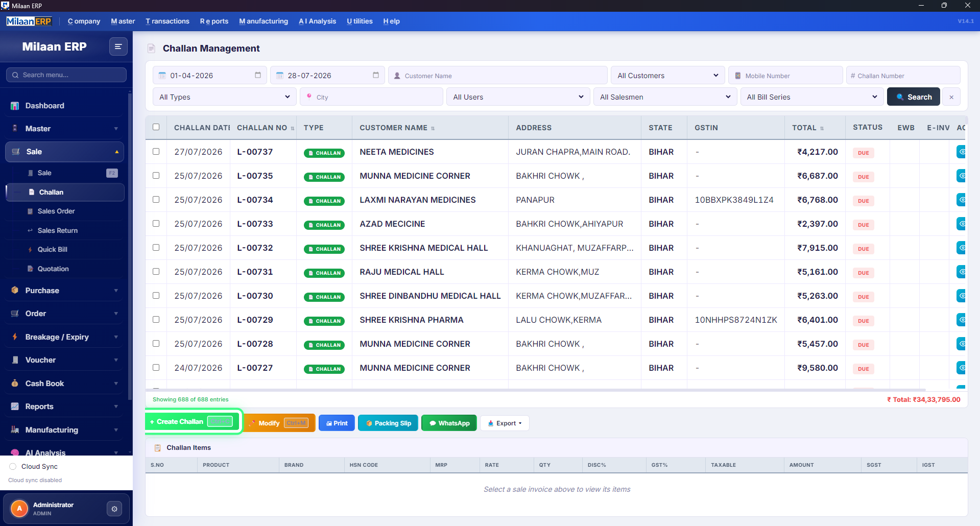Screen dimensions: 980x526
Task: Focus the Search menu field in sidebar
Action: [66, 75]
